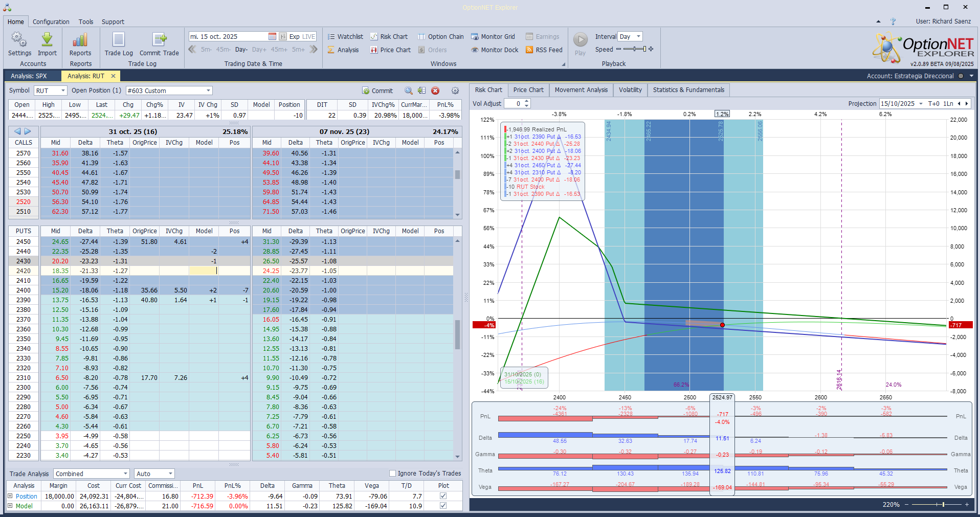Viewport: 980px width, 517px height.
Task: Open the Settings gear icon
Action: tap(19, 40)
